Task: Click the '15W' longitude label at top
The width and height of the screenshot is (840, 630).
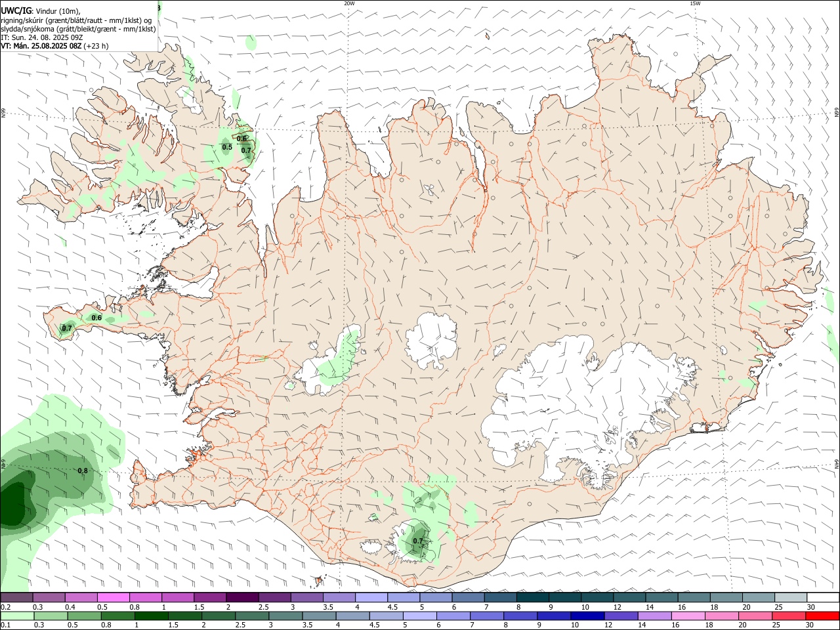Action: [x=695, y=3]
